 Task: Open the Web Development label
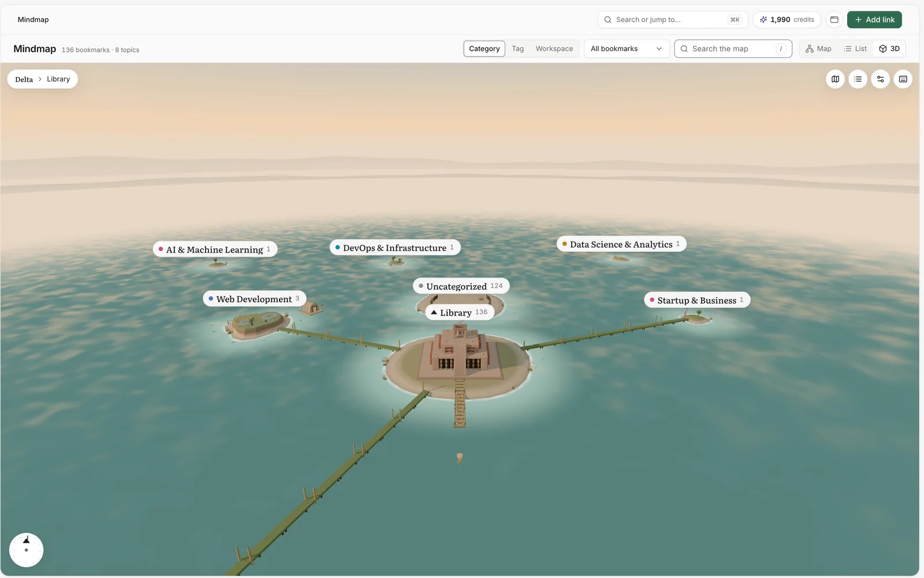click(255, 299)
